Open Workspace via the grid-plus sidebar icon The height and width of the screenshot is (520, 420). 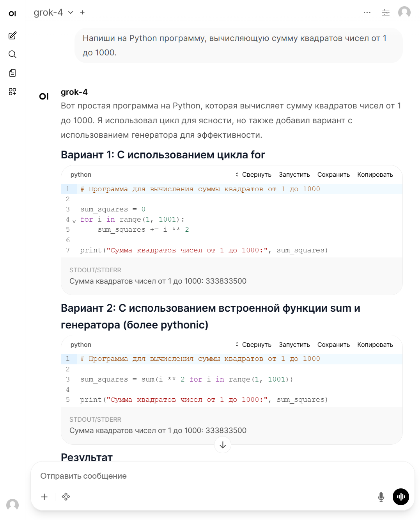12,92
